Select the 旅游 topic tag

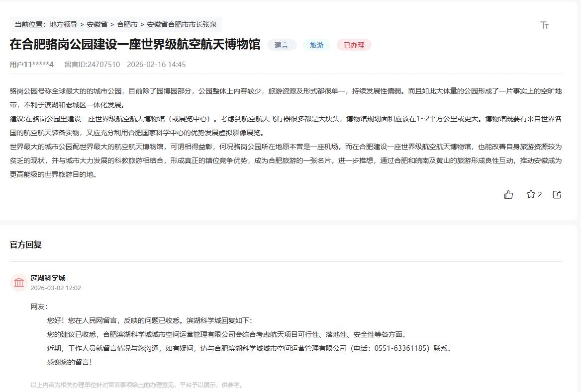316,45
